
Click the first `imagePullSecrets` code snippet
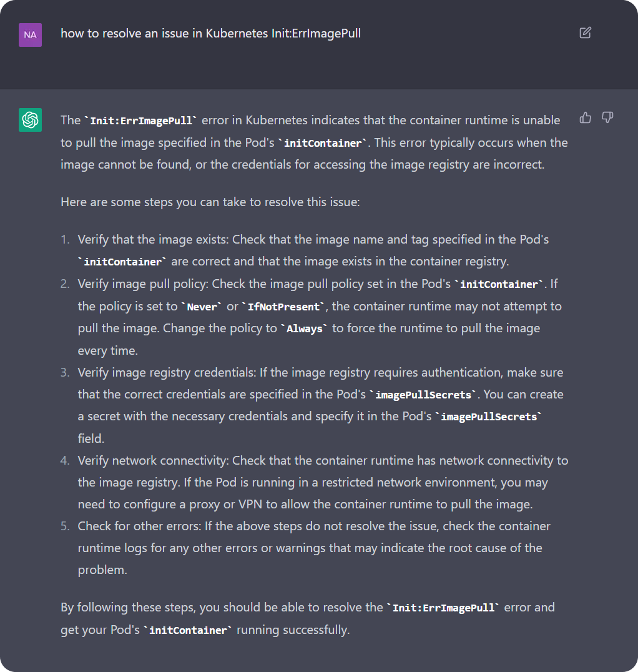coord(423,395)
